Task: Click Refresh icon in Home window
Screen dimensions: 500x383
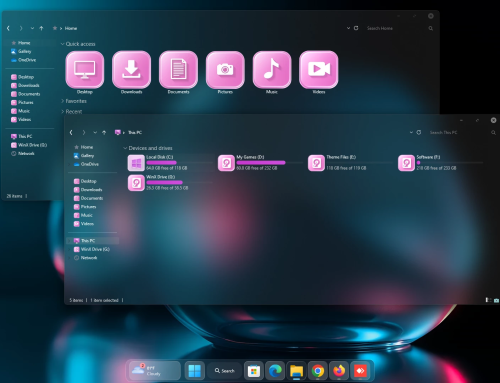Action: [x=356, y=28]
